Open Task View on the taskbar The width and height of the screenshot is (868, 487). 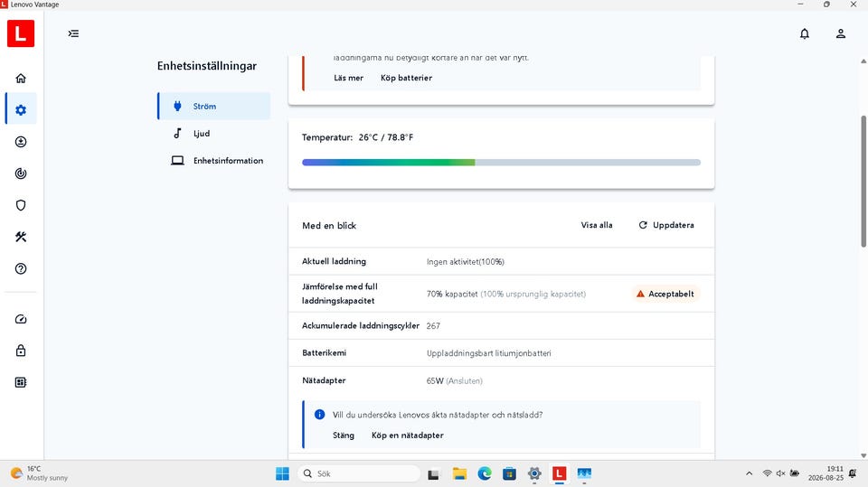433,474
